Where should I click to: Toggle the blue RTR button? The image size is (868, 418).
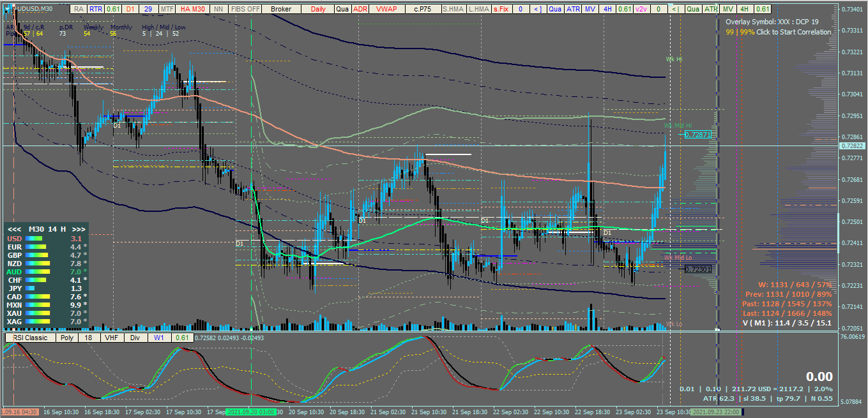pyautogui.click(x=96, y=9)
